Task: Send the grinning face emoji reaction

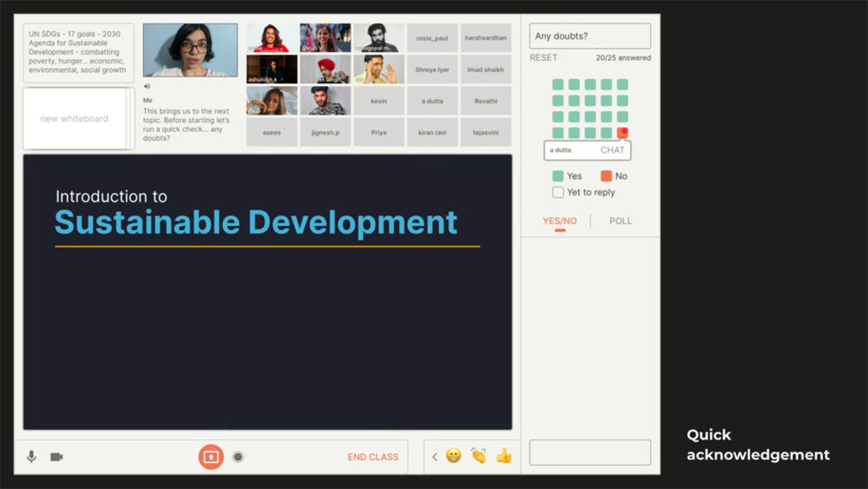Action: [x=453, y=456]
